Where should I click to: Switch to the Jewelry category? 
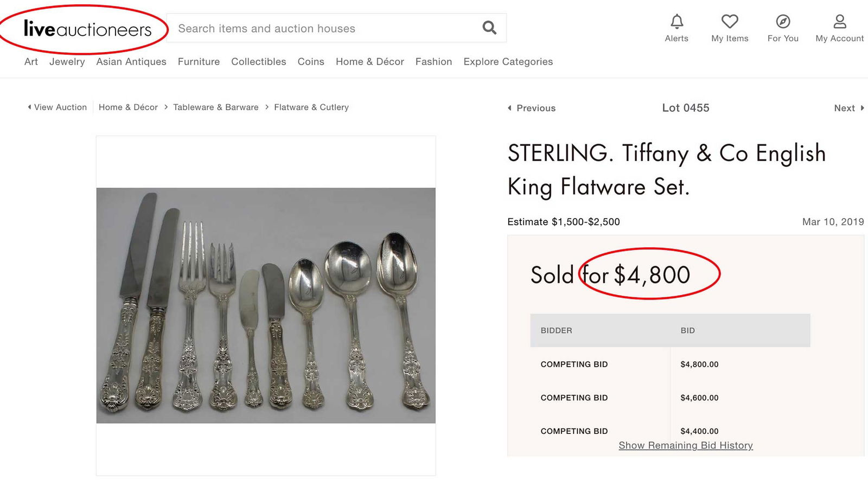(x=67, y=61)
